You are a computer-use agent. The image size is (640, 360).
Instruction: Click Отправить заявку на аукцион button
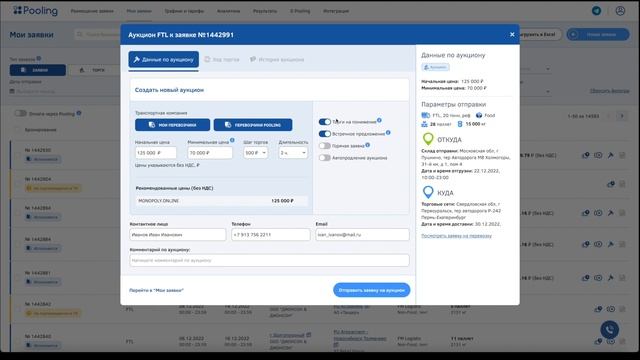[x=371, y=290]
